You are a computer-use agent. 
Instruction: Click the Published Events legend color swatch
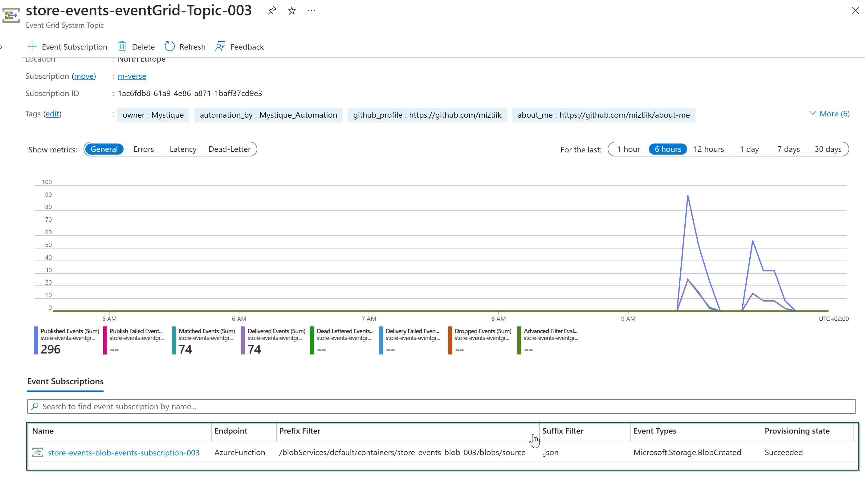click(x=36, y=340)
